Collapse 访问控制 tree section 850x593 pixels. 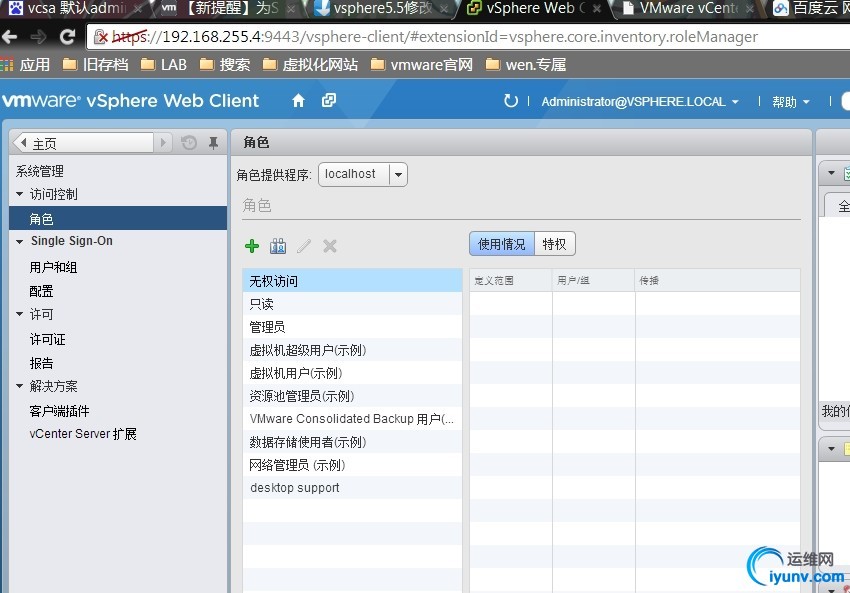click(x=20, y=194)
